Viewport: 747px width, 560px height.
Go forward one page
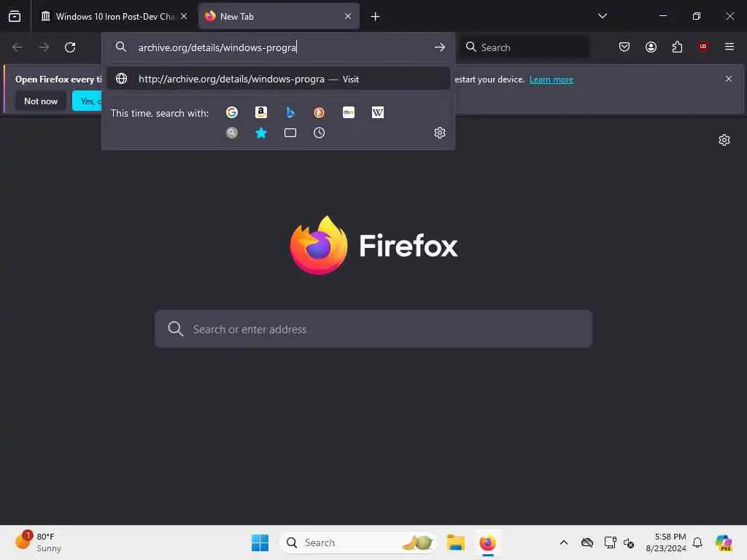point(44,47)
